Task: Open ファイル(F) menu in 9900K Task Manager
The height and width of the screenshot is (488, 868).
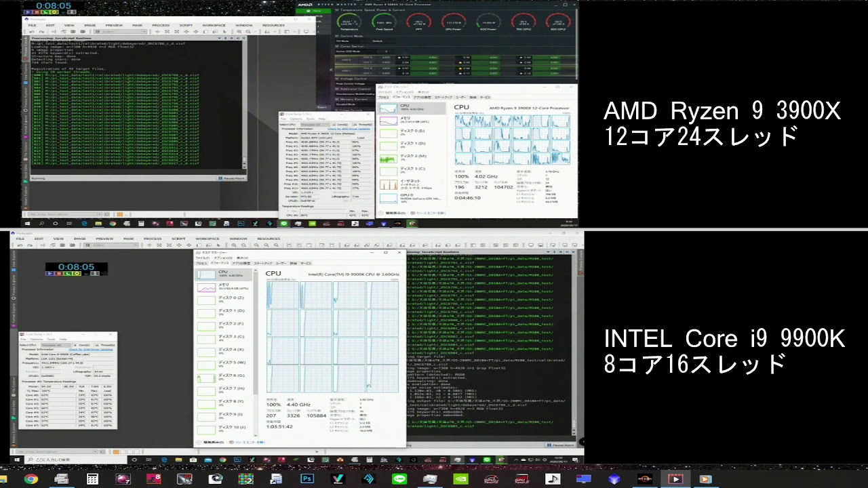Action: [x=202, y=258]
